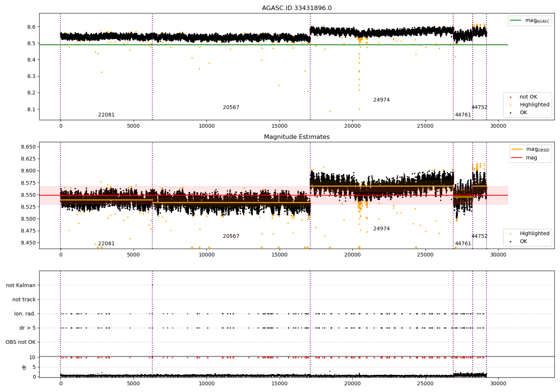The width and height of the screenshot is (560, 392).
Task: Click the 8.550 y-axis tick label
Action: 28,195
